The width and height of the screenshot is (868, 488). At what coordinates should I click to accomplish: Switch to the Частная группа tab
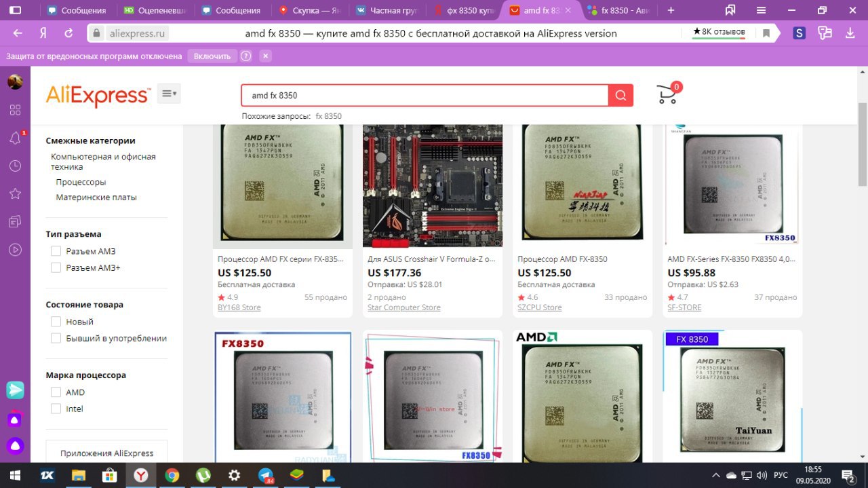pos(388,10)
